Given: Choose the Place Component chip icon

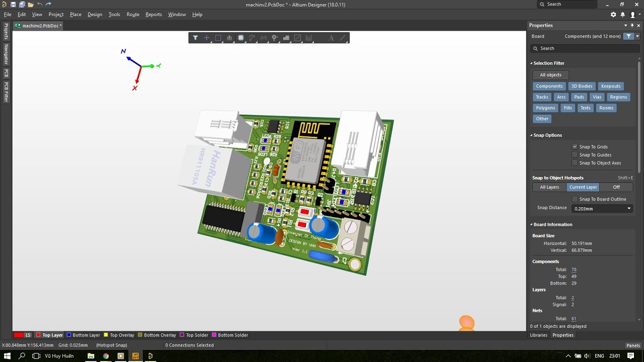Looking at the screenshot, I should coord(241,38).
